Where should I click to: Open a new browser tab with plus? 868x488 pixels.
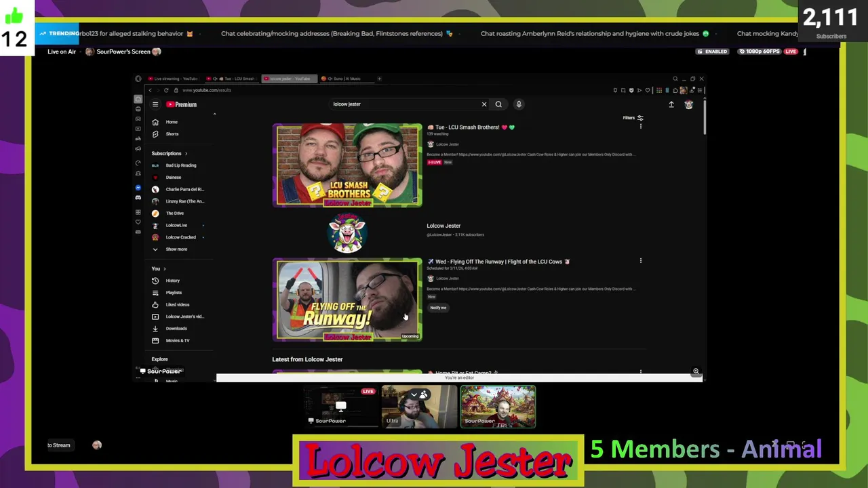point(379,79)
